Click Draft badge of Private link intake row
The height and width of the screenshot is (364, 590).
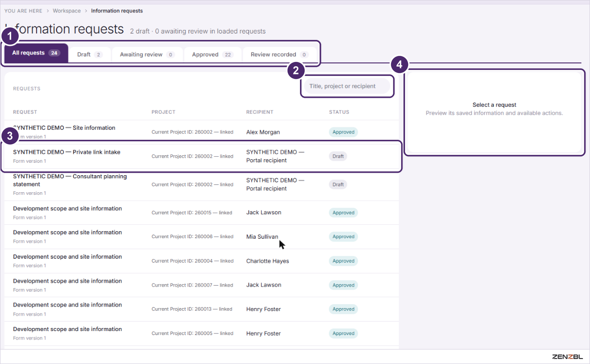338,156
